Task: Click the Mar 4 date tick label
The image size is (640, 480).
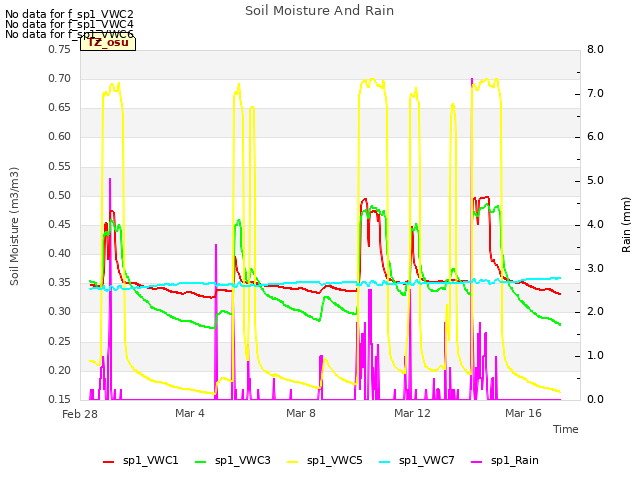Action: point(190,413)
